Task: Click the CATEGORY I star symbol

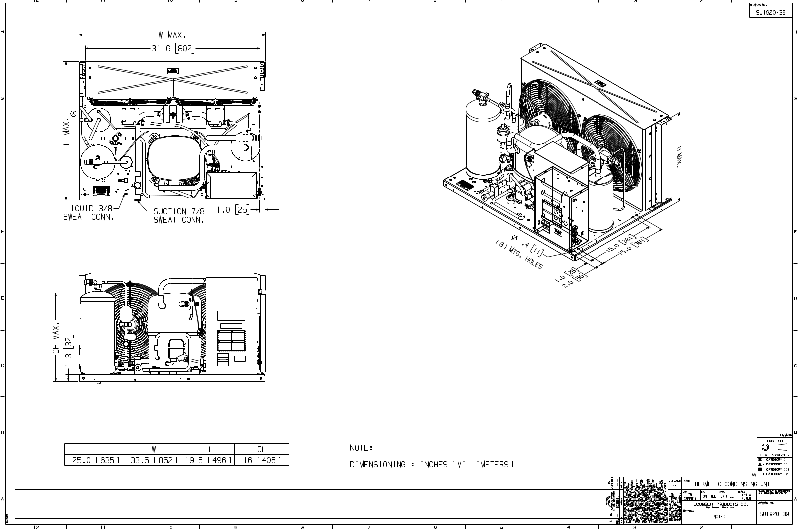Action: (760, 459)
